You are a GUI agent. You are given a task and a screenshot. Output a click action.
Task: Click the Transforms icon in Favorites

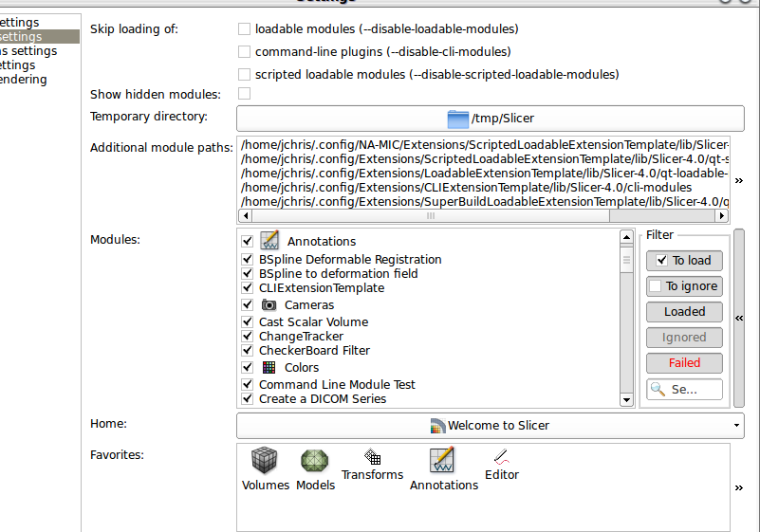(372, 456)
